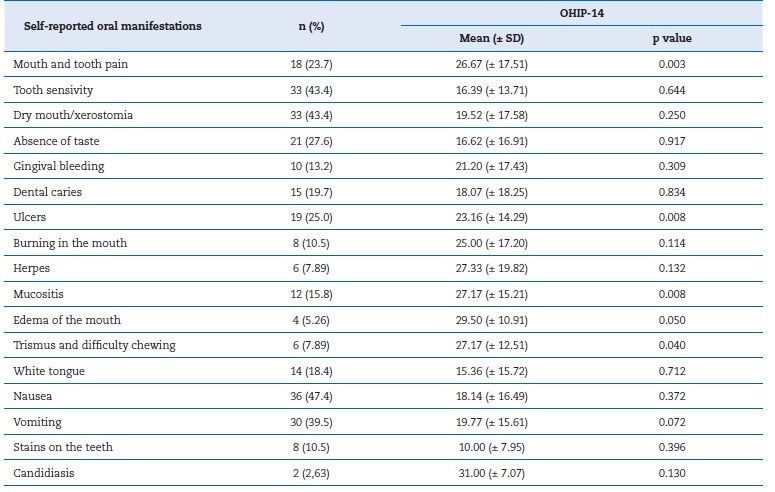
Task: Click p value 0.003 for mouth pain
Action: coord(671,64)
